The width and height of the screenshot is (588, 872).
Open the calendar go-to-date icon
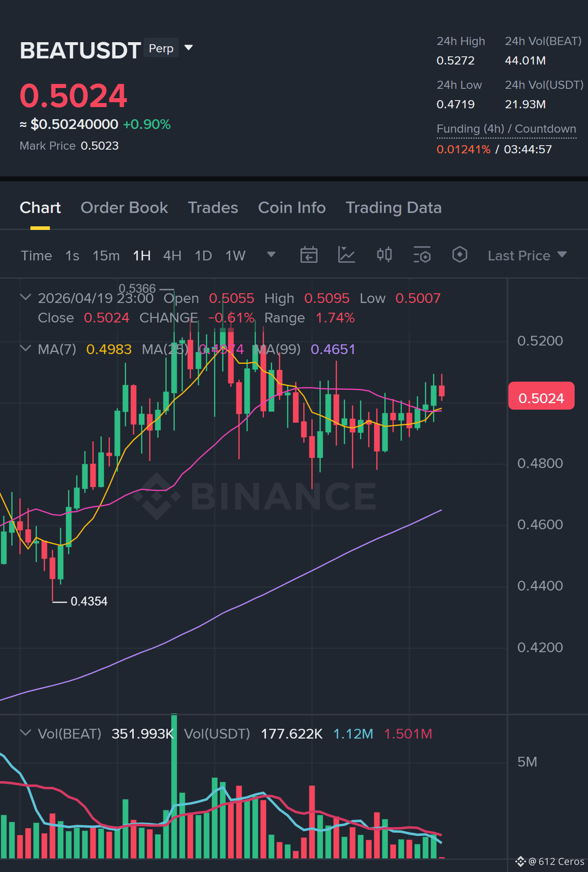[x=309, y=255]
